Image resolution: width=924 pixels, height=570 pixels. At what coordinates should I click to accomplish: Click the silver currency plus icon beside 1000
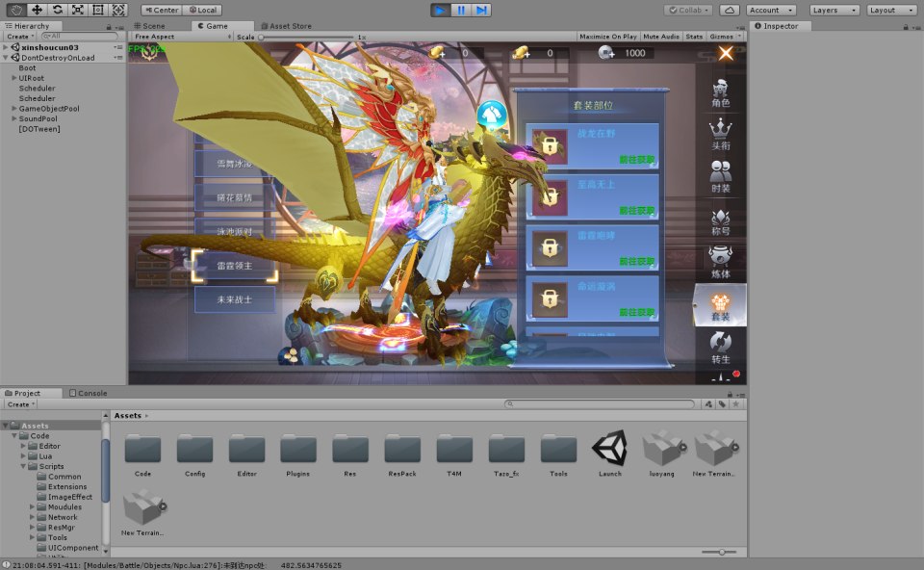(606, 53)
